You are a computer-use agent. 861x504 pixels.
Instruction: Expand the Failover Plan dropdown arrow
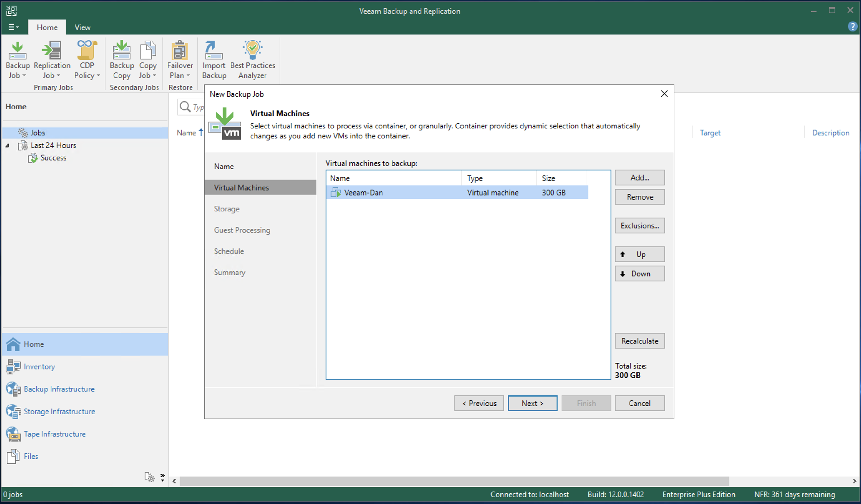click(188, 75)
